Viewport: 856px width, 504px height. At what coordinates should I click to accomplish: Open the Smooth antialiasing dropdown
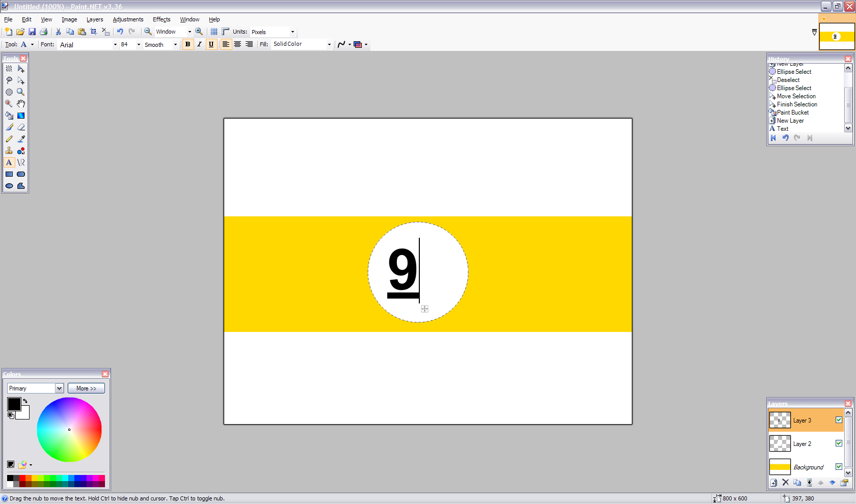(175, 45)
